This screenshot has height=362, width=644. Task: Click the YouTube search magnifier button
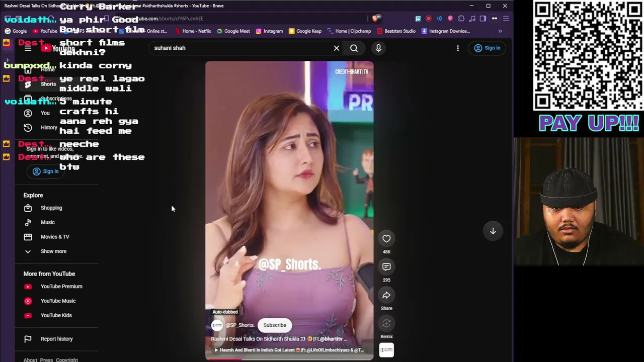(x=354, y=48)
